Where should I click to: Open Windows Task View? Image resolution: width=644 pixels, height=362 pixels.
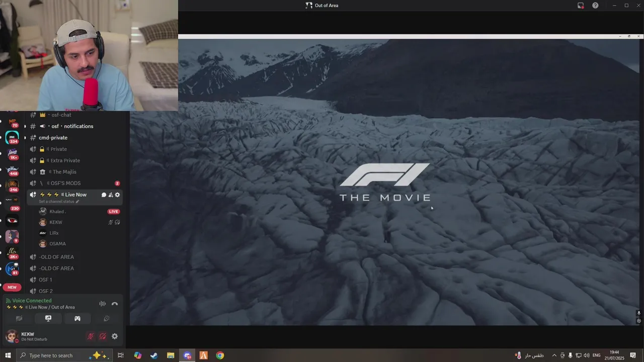pos(121,355)
